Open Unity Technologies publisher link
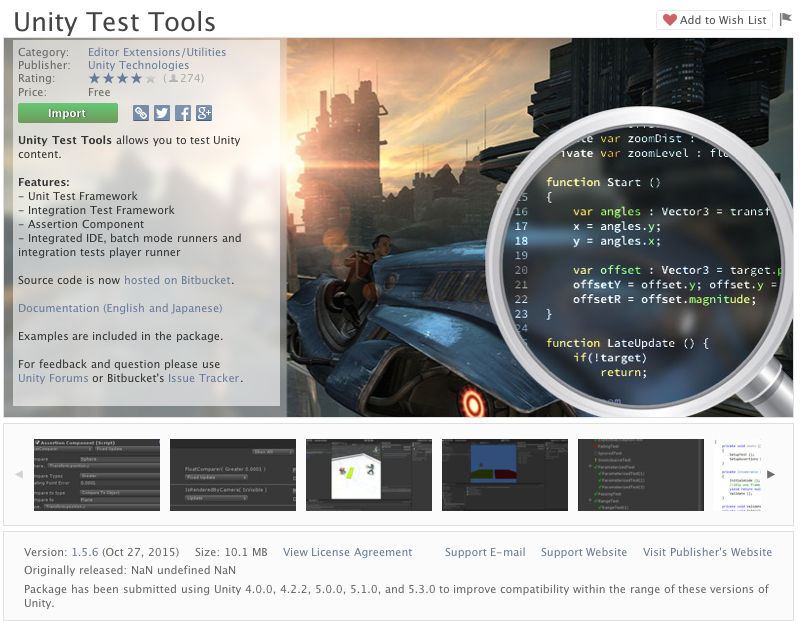800x621 pixels. [x=138, y=65]
